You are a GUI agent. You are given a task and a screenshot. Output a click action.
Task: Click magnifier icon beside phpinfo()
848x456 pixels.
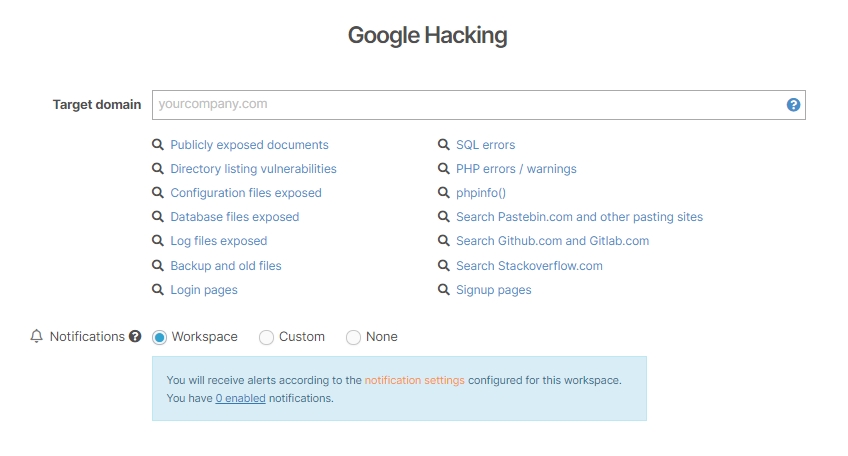pos(443,193)
